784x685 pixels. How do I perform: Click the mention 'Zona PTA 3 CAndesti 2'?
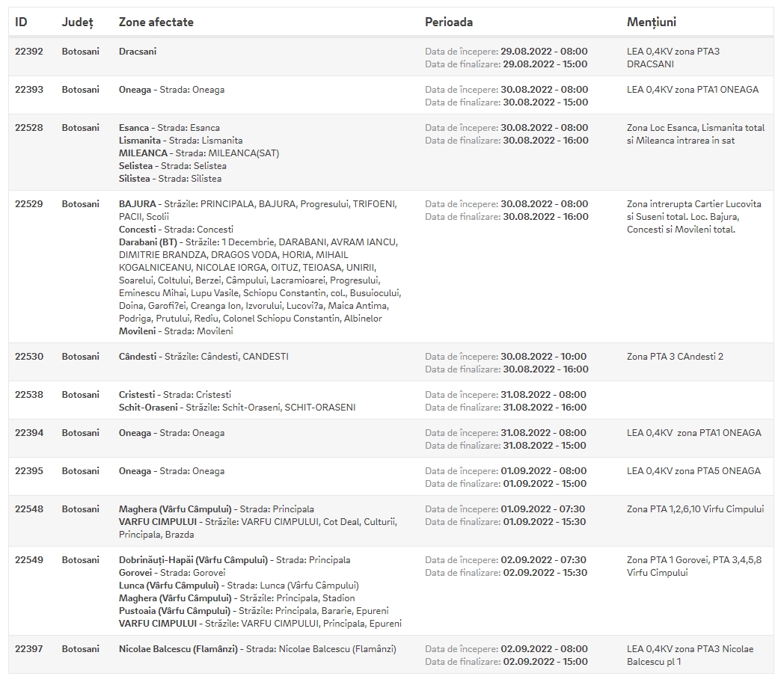pos(675,357)
